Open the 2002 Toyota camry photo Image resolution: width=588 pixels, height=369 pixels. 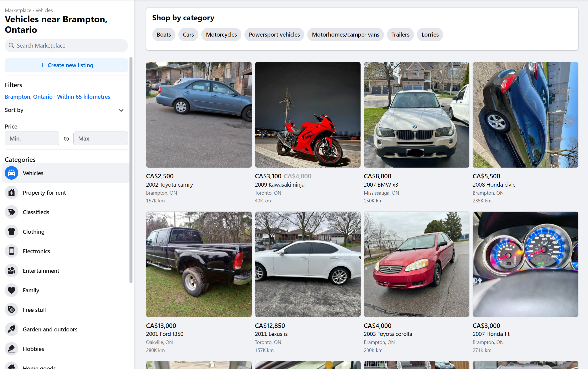[199, 115]
